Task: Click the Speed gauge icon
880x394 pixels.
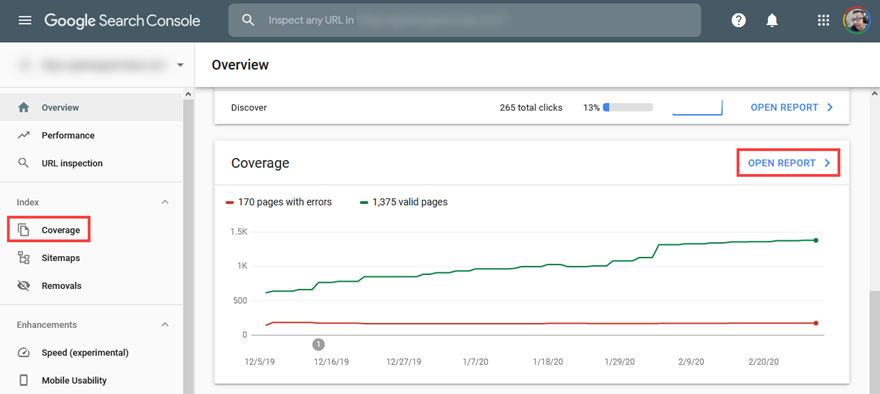Action: click(24, 352)
